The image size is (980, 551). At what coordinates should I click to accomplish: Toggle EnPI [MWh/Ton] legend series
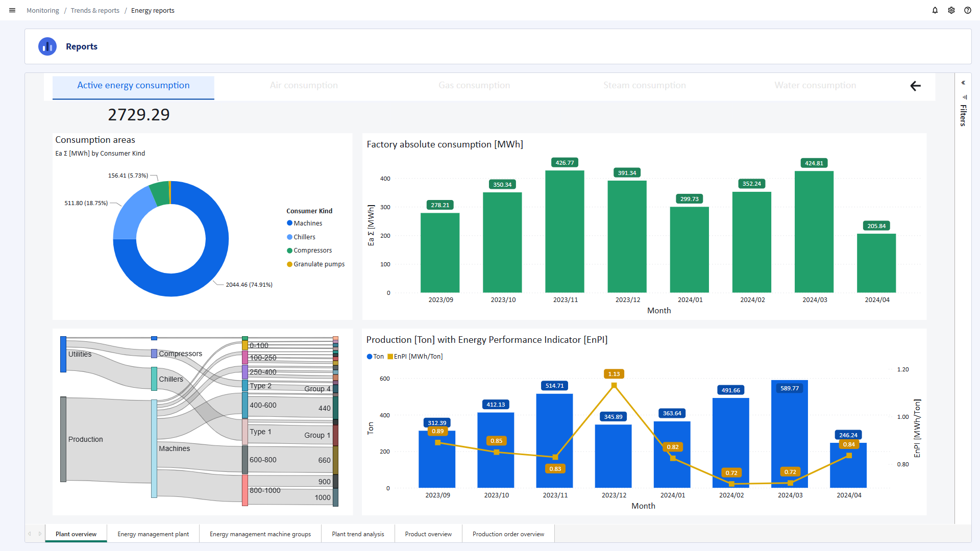click(418, 357)
